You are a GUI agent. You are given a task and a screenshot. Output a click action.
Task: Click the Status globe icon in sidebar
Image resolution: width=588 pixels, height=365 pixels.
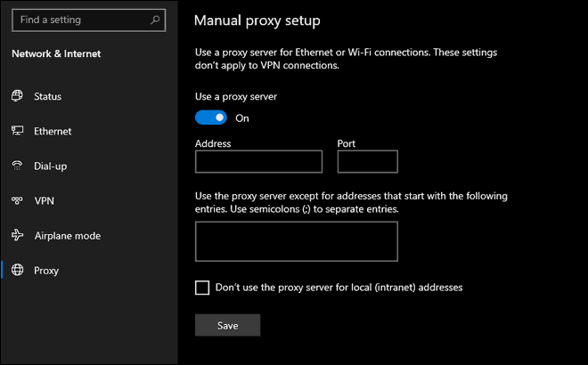[17, 96]
